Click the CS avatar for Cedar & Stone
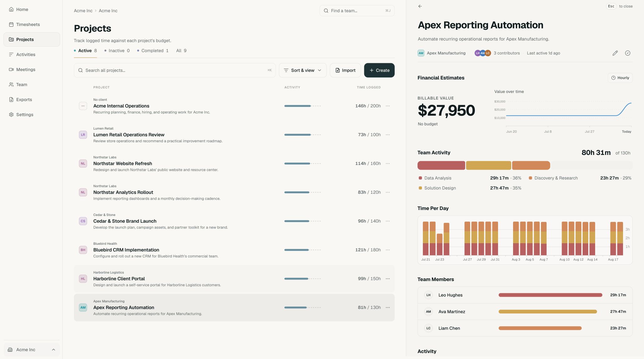Viewport: 644px width, 359px height. coord(83,221)
